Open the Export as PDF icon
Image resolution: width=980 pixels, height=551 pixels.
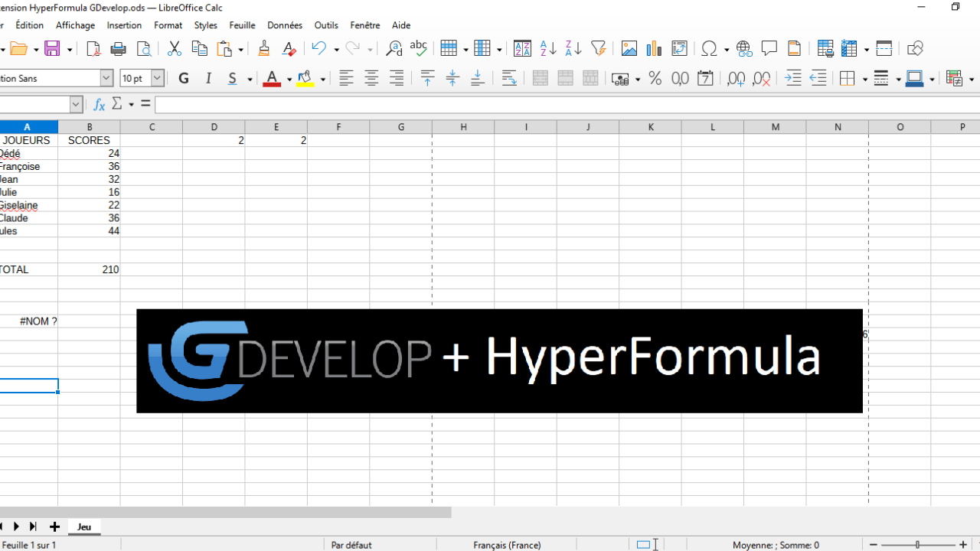click(x=93, y=48)
